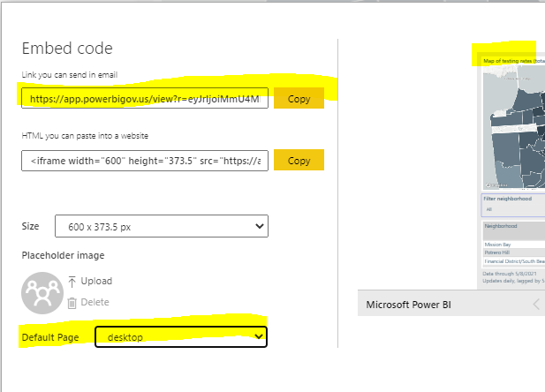Viewport: 545px width, 392px height.
Task: Open the Default Page dropdown
Action: point(181,336)
